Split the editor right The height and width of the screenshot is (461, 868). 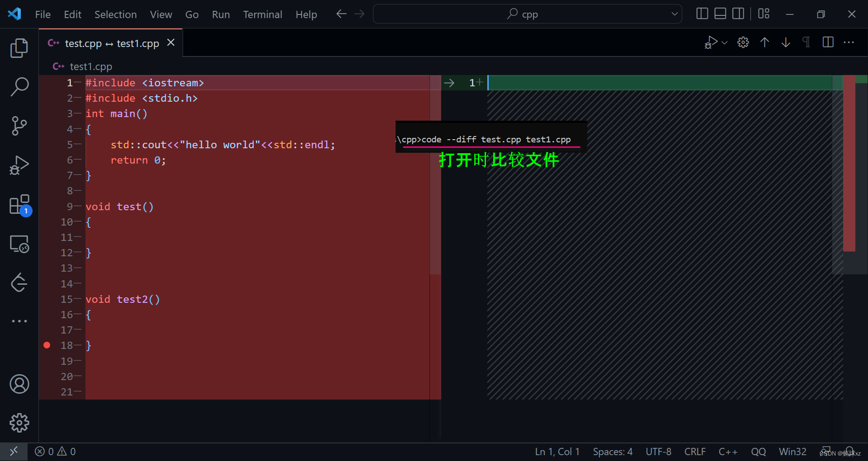828,42
